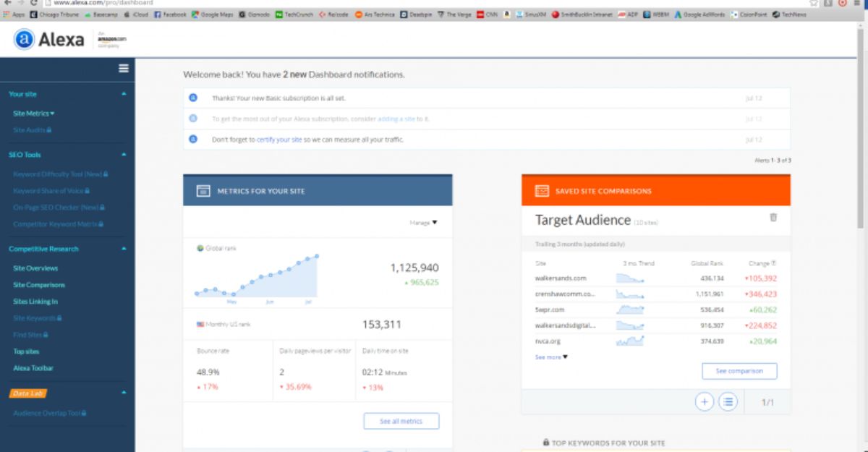Image resolution: width=868 pixels, height=452 pixels.
Task: Select the locked Keyword Difficulty Tool item
Action: tap(61, 174)
